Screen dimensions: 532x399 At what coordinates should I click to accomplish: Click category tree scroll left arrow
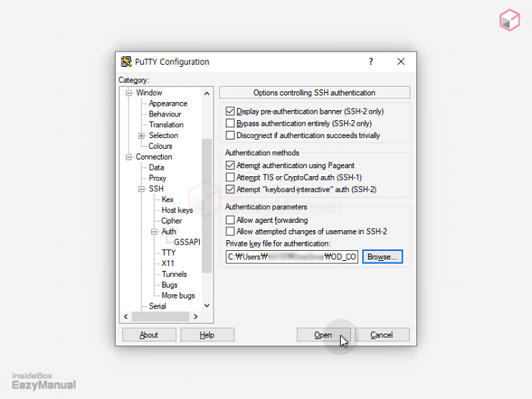click(126, 316)
